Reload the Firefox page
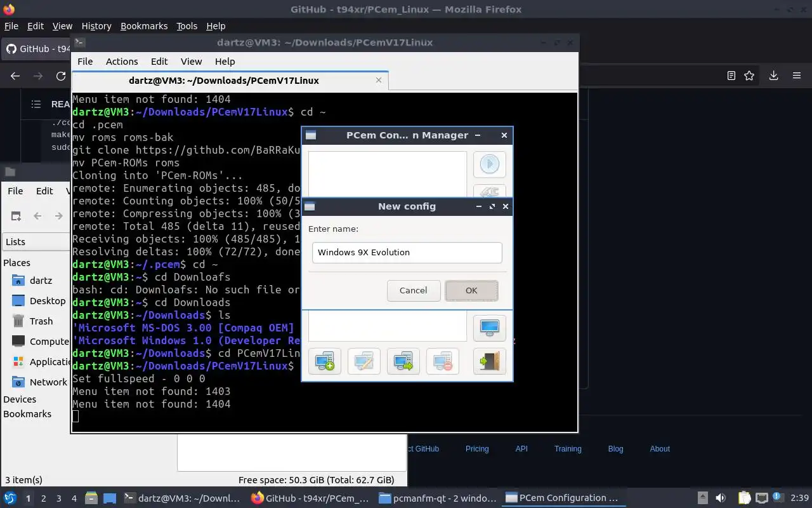The width and height of the screenshot is (812, 508). point(61,76)
